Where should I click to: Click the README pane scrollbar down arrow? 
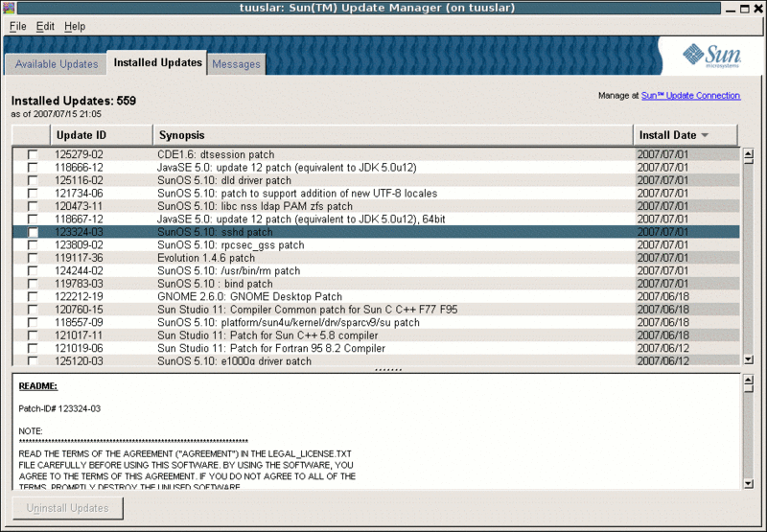[749, 484]
